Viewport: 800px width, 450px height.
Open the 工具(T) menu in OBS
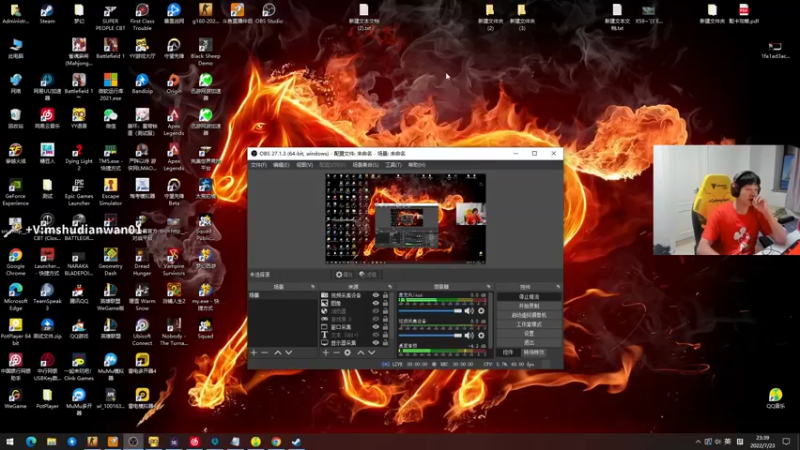[393, 165]
